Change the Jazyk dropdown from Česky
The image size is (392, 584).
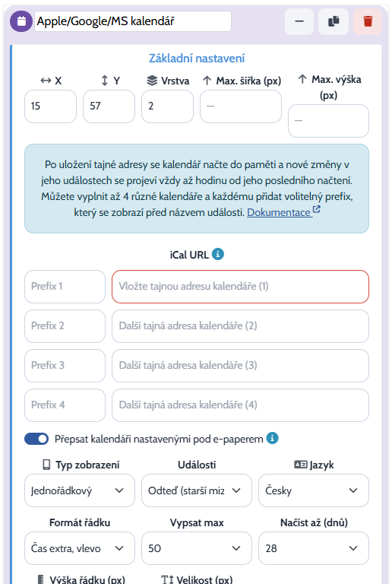[x=314, y=490]
